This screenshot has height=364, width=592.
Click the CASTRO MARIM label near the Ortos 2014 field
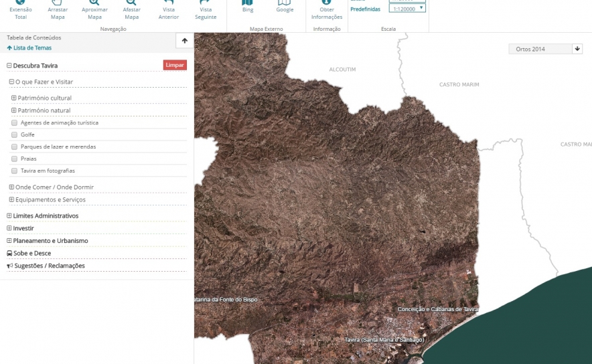[x=459, y=84]
